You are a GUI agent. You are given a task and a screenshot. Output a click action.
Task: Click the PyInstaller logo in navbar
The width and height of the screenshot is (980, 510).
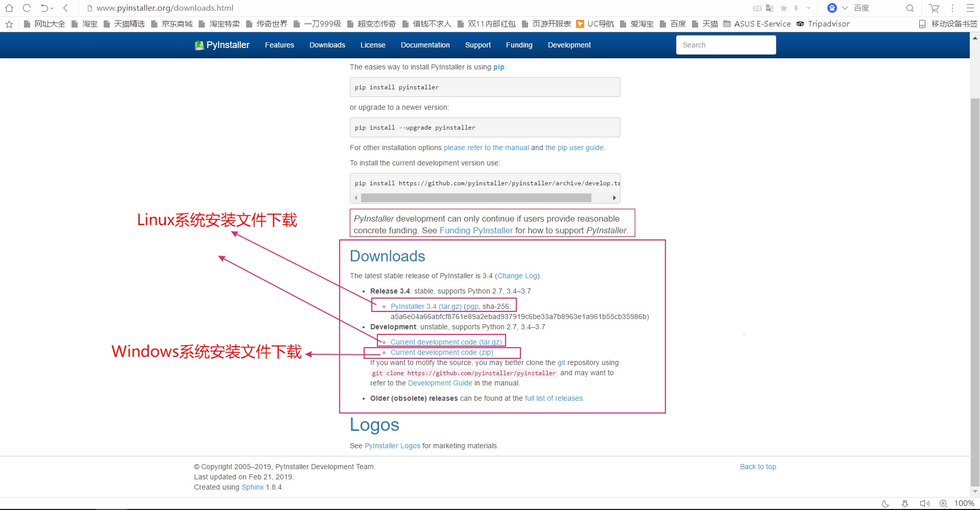[222, 45]
